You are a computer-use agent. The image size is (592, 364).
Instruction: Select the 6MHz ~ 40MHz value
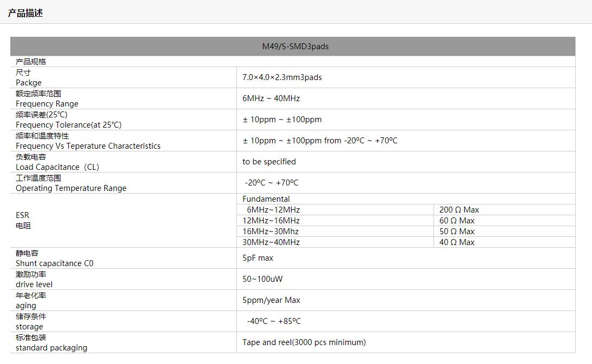(x=271, y=98)
